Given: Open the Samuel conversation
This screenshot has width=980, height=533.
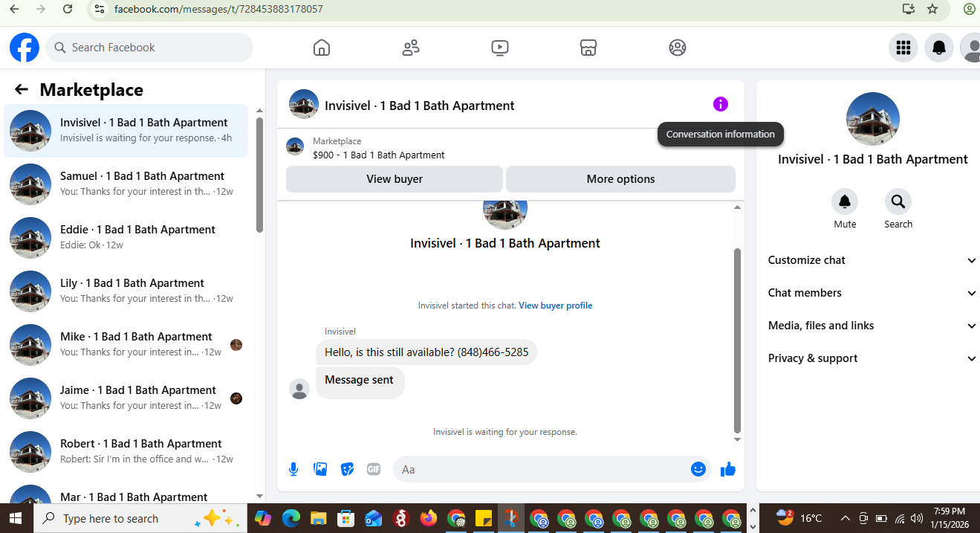Looking at the screenshot, I should coord(126,184).
